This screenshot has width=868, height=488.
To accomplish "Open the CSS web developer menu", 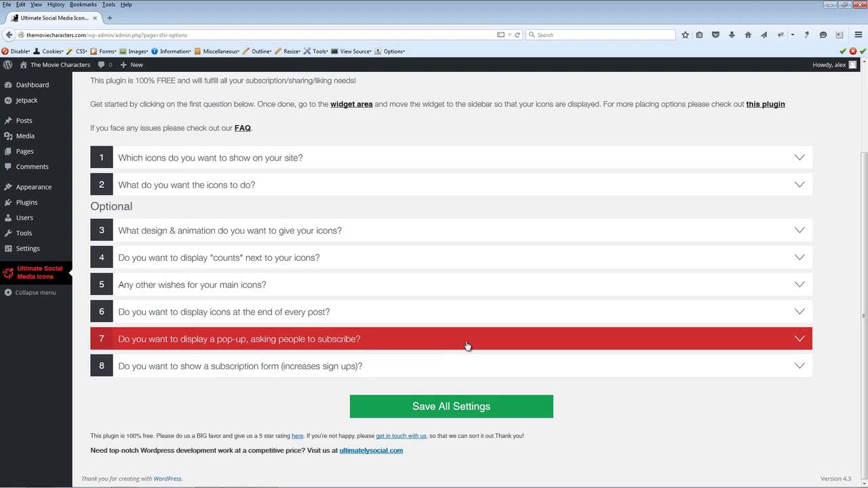I will [x=77, y=51].
